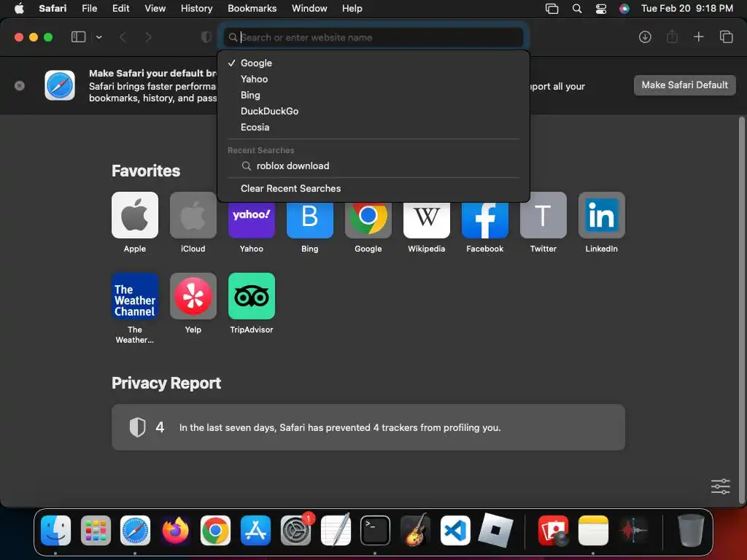The width and height of the screenshot is (747, 560).
Task: Open start page customize settings icon
Action: pyautogui.click(x=720, y=486)
